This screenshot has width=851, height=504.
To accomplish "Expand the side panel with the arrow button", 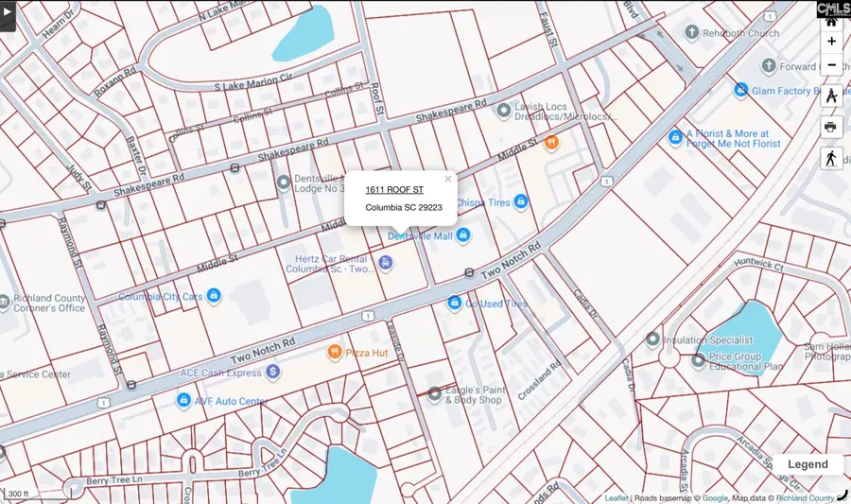I will coord(8,15).
